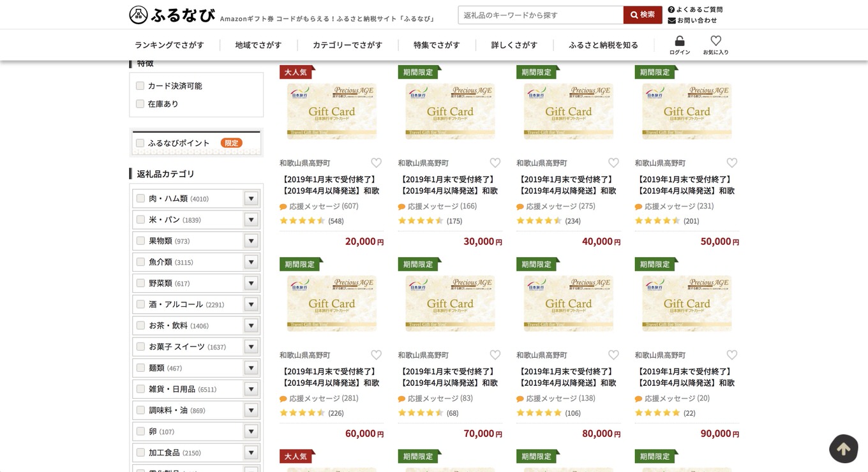Expand the 肉・ハム類 subcategory arrow
Image resolution: width=868 pixels, height=472 pixels.
click(x=251, y=198)
